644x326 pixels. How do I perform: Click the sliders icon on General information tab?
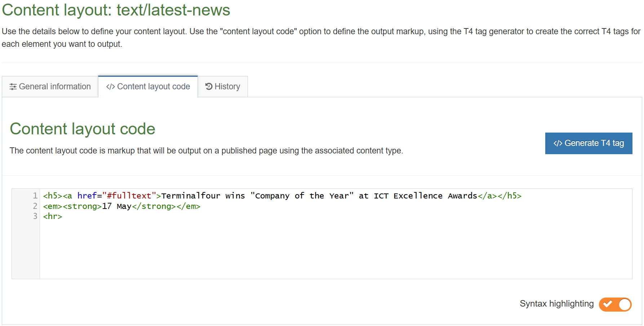pos(13,86)
